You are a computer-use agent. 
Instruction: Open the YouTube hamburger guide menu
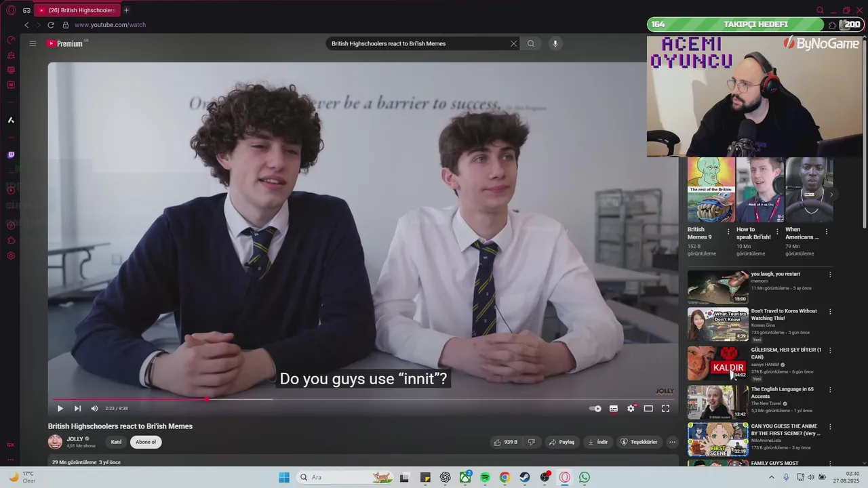33,43
